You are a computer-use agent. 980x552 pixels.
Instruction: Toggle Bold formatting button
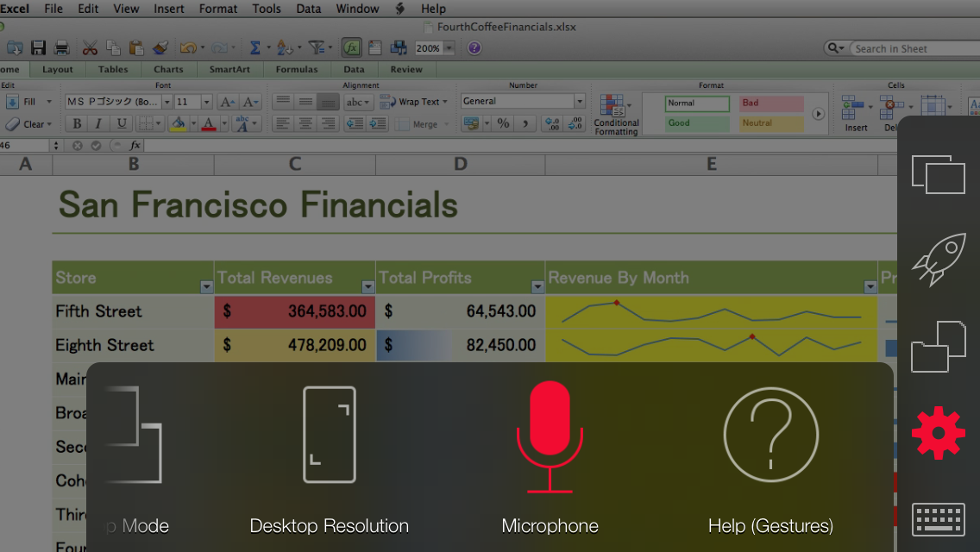pyautogui.click(x=77, y=124)
